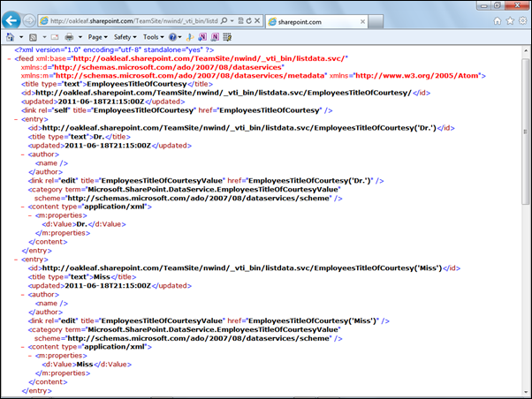Collapse the feed root element

click(x=9, y=58)
